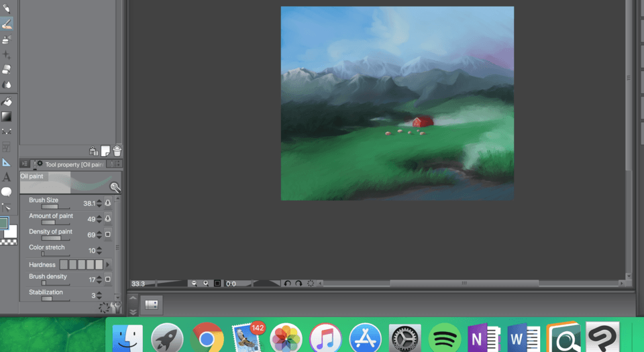644x352 pixels.
Task: Rotate the canvas right
Action: tap(299, 284)
